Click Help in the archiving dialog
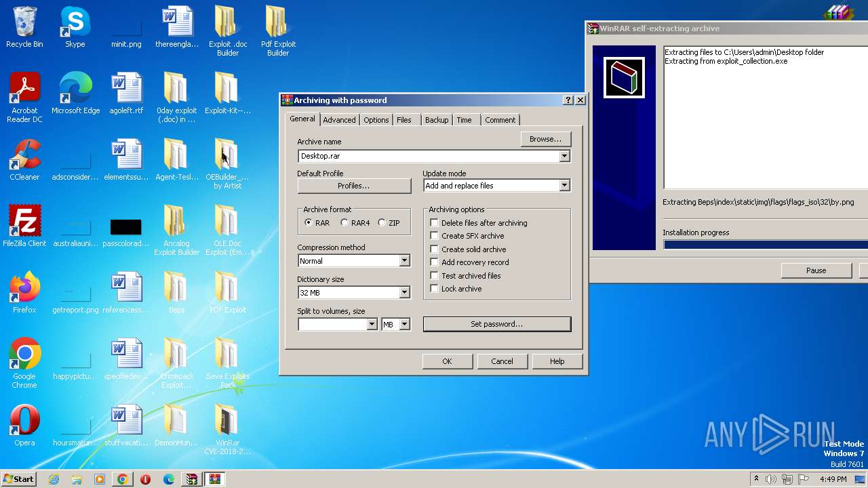This screenshot has width=868, height=488. click(557, 361)
